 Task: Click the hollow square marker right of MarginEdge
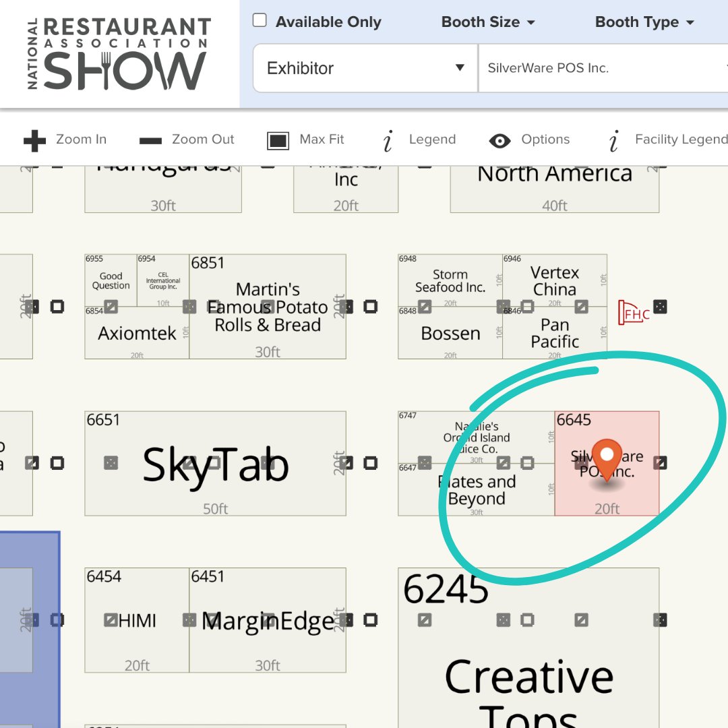tap(370, 619)
